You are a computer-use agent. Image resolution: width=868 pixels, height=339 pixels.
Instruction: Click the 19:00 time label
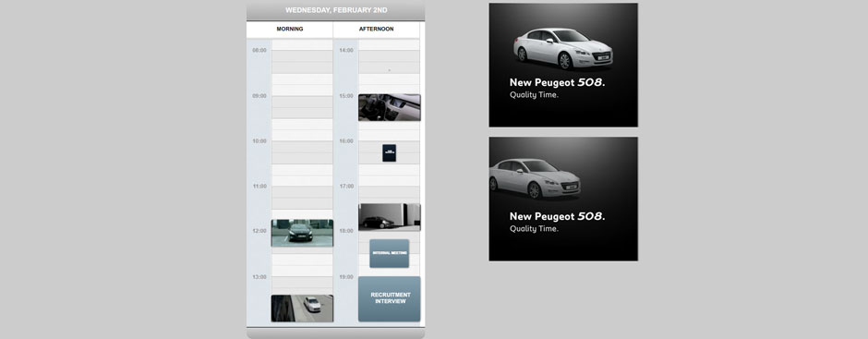click(346, 277)
